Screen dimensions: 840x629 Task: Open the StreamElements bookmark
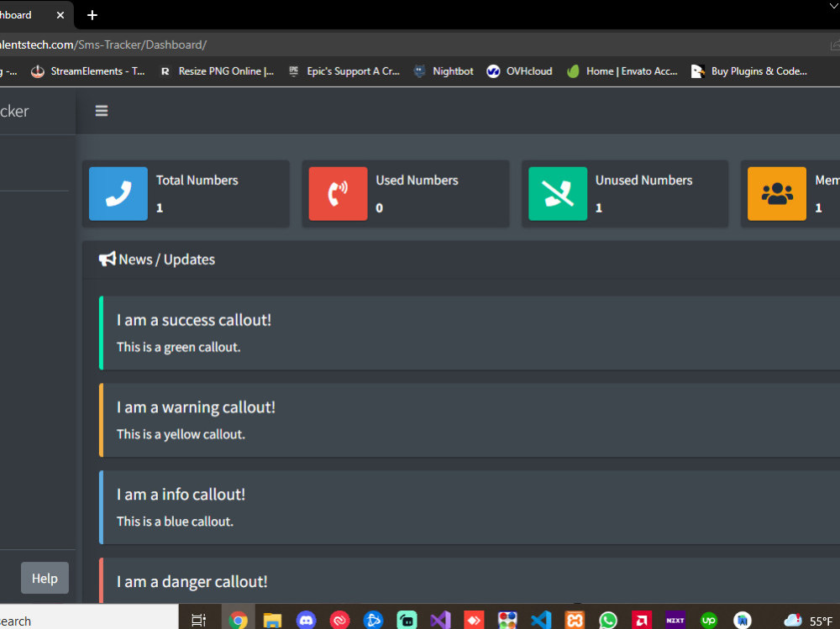88,71
